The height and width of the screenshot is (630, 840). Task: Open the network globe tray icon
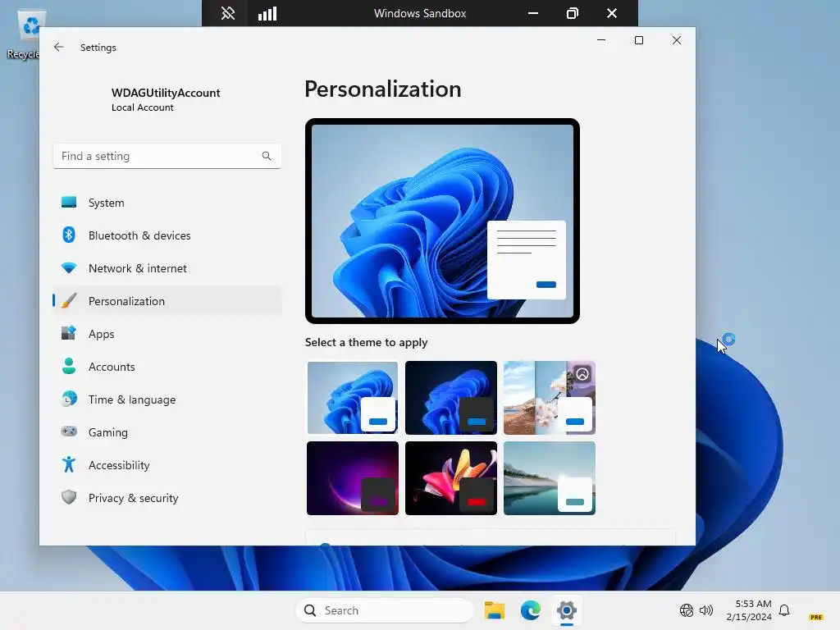[x=687, y=610]
